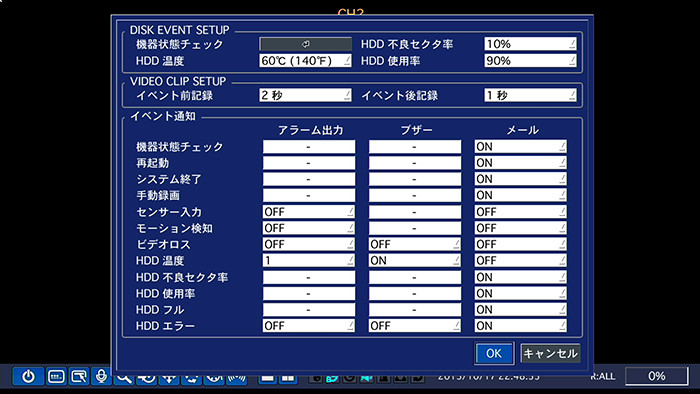Click the 機器状態チェック enter button in DISK EVENT SETUP
Image resolution: width=700 pixels, height=394 pixels.
(305, 44)
